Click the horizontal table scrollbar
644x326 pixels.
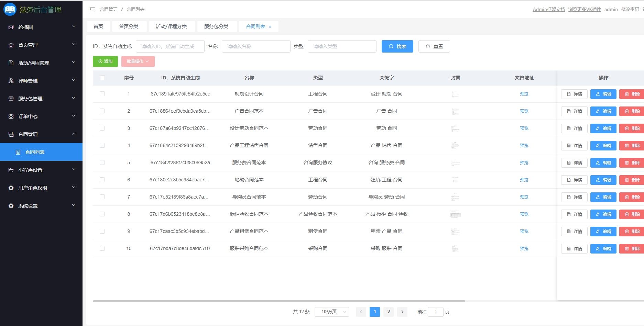tap(279, 301)
